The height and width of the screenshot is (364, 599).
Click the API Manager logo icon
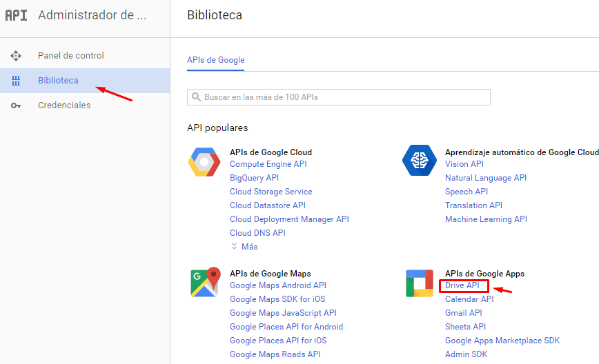click(x=16, y=15)
